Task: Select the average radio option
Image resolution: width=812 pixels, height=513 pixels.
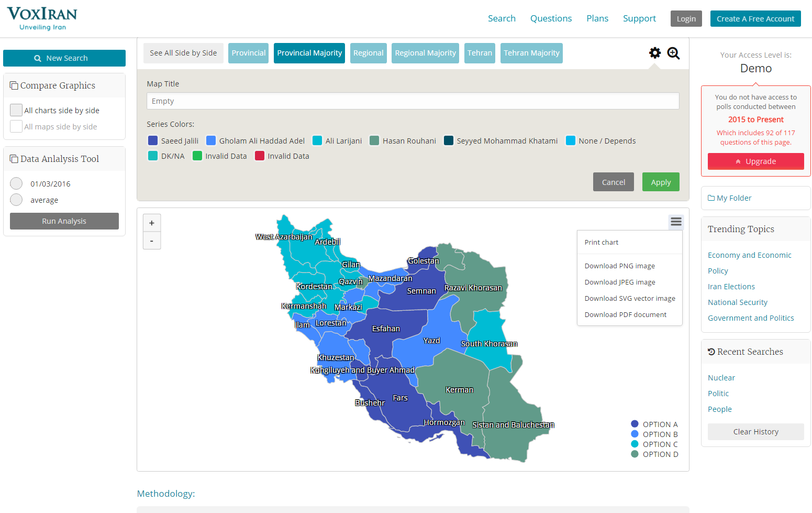Action: point(16,200)
